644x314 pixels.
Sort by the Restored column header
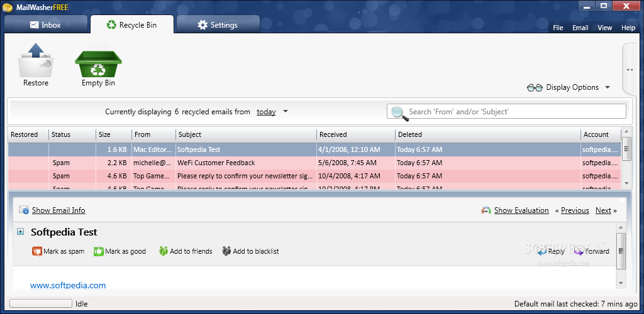[28, 134]
